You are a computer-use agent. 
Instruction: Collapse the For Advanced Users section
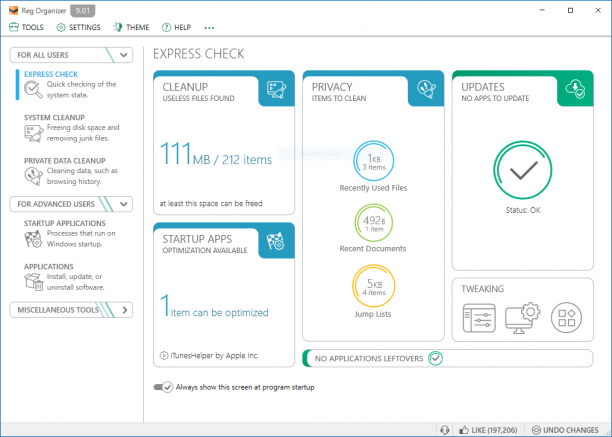pyautogui.click(x=71, y=204)
